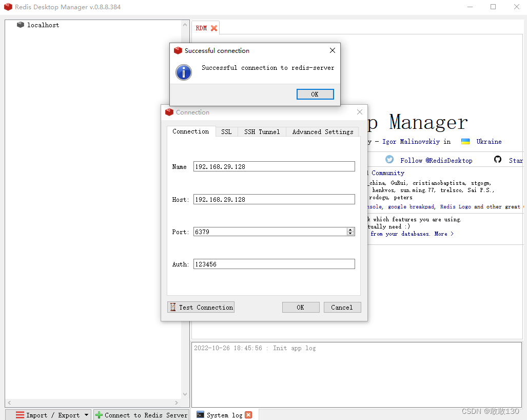Click the hourglass icon on Test Connection
The height and width of the screenshot is (420, 527).
173,307
